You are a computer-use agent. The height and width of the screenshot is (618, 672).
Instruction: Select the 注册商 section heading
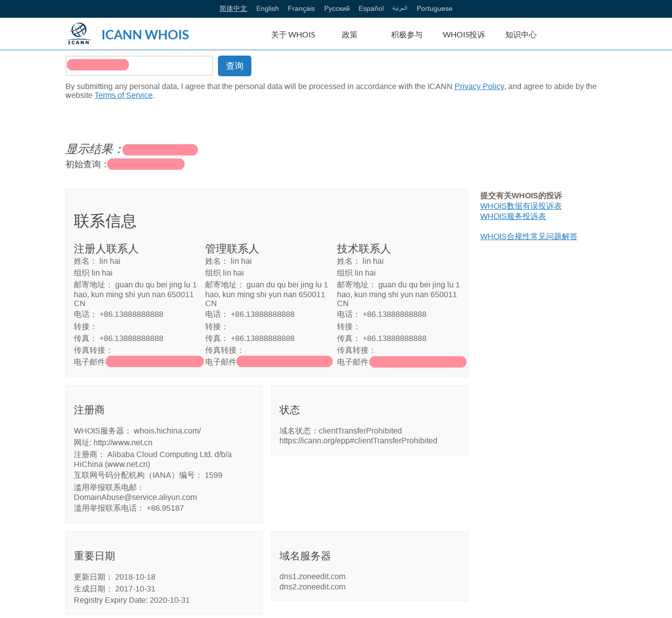click(x=89, y=410)
